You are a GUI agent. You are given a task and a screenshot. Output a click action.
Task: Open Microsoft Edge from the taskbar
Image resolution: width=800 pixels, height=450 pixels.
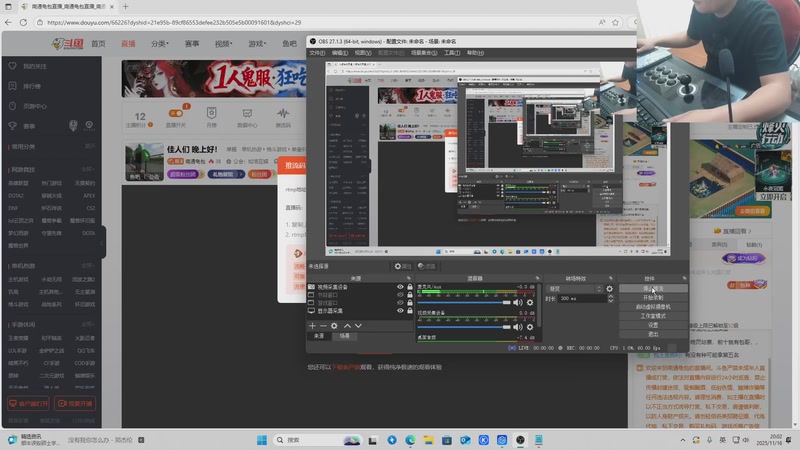coord(410,440)
